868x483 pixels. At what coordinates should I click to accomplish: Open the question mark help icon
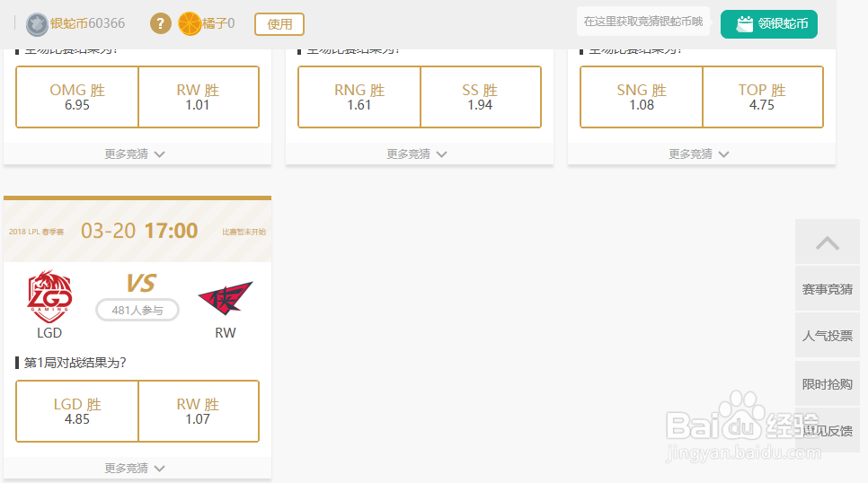[161, 23]
